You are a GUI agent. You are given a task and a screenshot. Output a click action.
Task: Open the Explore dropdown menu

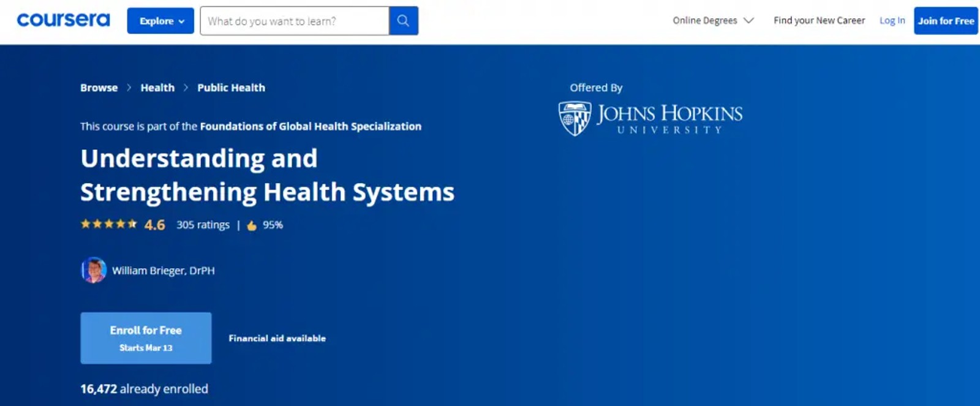coord(160,21)
